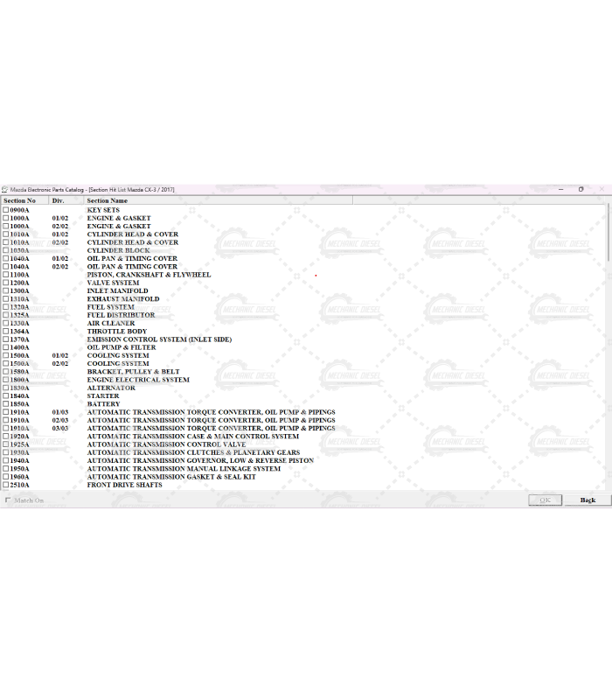Click the Mazda catalog app icon in title bar
612x700 pixels.
click(x=4, y=189)
